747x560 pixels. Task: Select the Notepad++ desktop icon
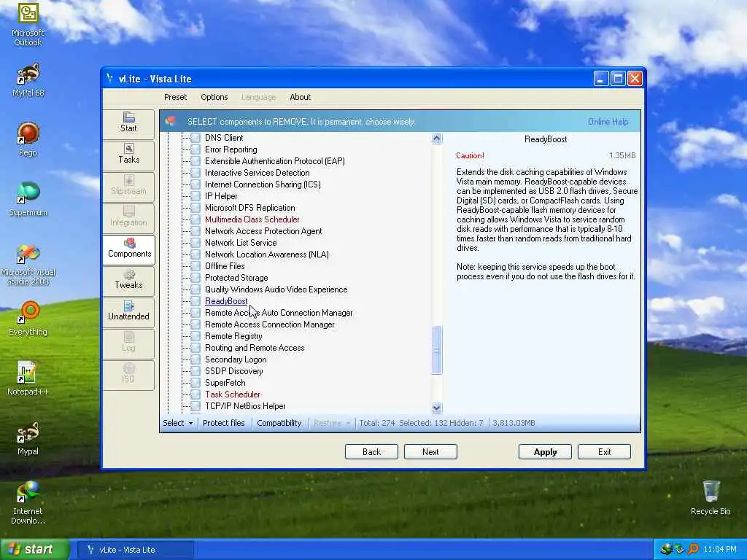click(x=28, y=378)
